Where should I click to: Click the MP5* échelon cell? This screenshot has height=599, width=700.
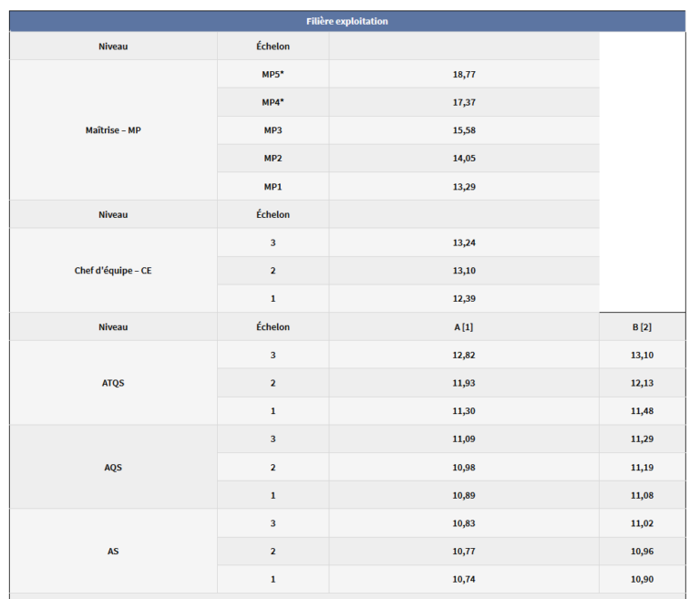pyautogui.click(x=273, y=74)
